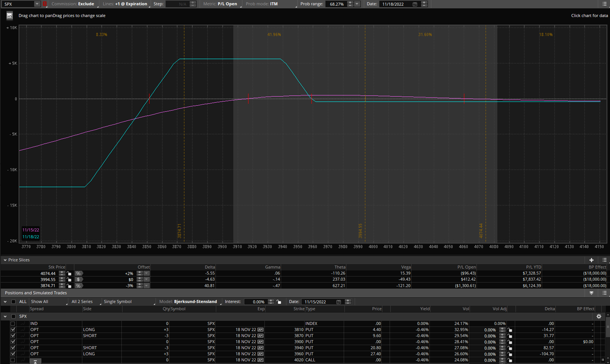The image size is (610, 364).
Task: Toggle the ALL positions checkbox
Action: point(13,302)
